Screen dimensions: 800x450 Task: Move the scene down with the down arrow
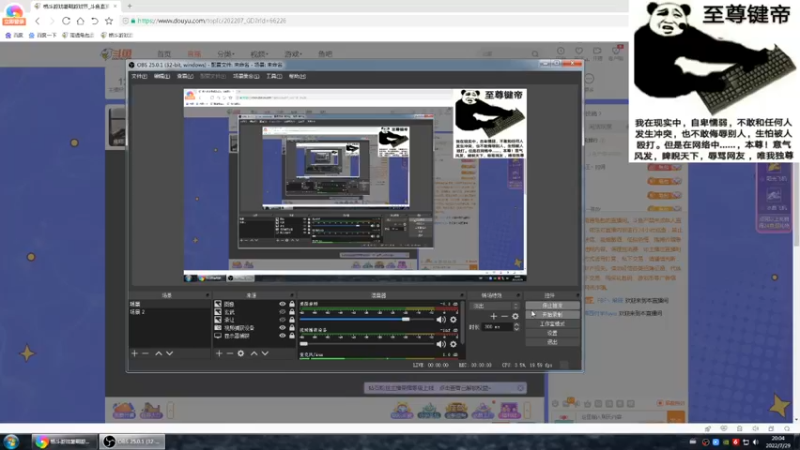169,353
